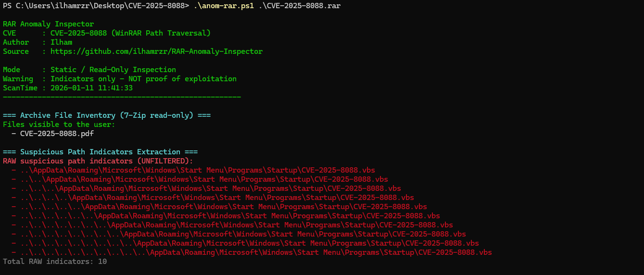Click the "Files visible to the user:" line
The height and width of the screenshot is (275, 644).
coord(59,125)
